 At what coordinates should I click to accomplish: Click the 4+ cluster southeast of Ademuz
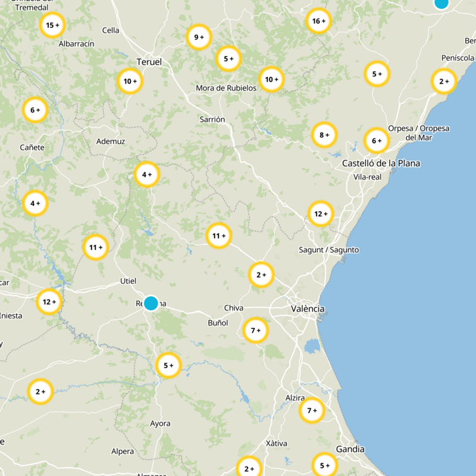tap(147, 174)
